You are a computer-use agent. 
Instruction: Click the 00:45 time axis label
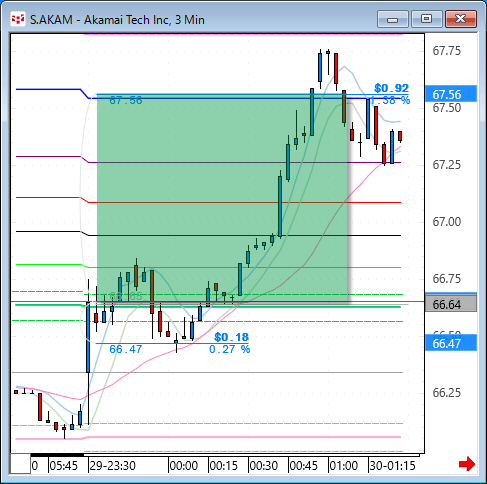pyautogui.click(x=304, y=465)
